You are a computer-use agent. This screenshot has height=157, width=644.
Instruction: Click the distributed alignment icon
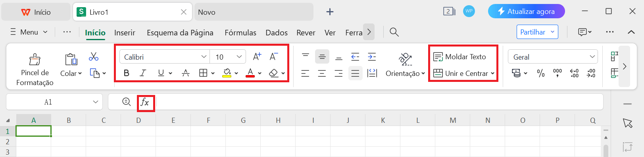pyautogui.click(x=372, y=73)
